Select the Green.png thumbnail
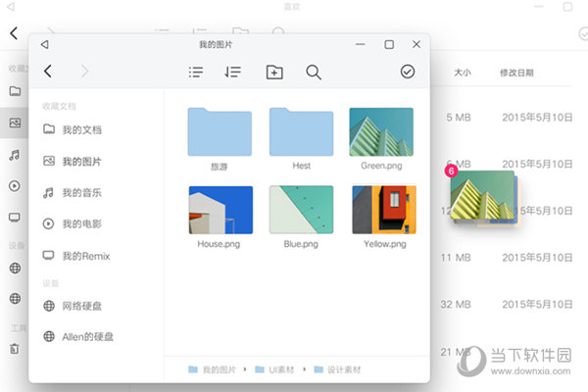This screenshot has height=392, width=588. tap(381, 131)
